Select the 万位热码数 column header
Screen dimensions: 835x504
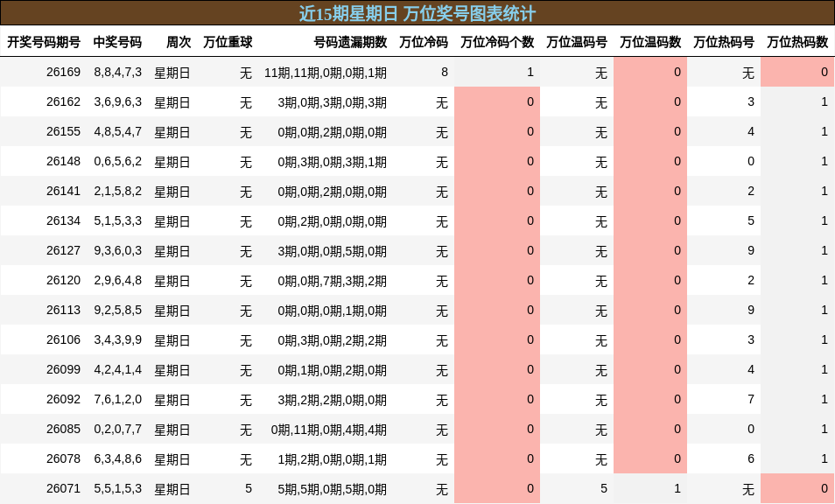(797, 42)
